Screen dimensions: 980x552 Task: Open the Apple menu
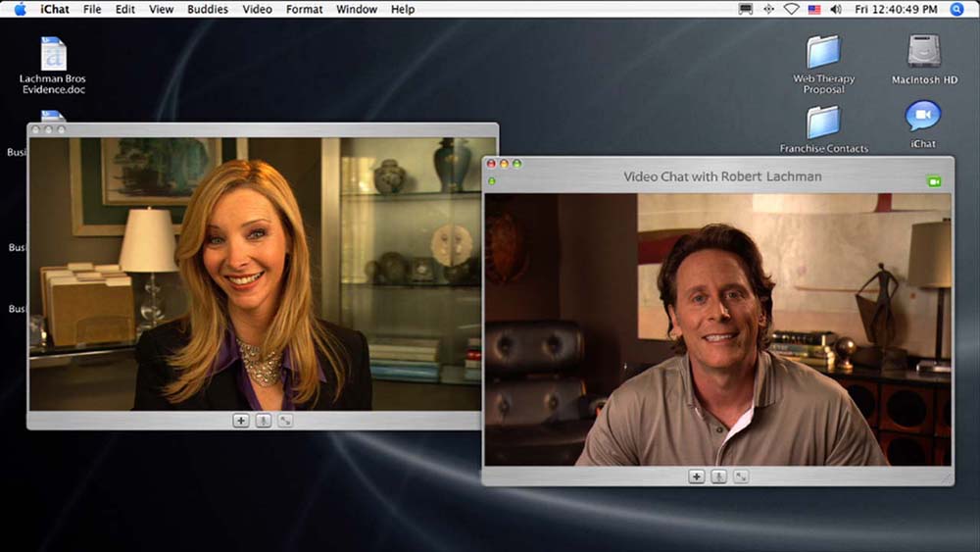click(19, 9)
